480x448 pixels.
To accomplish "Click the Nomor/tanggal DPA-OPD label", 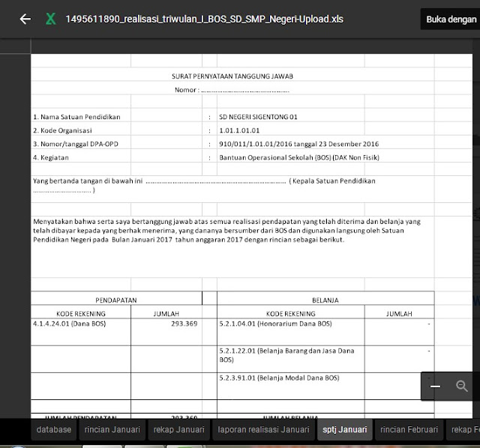I will tap(76, 144).
